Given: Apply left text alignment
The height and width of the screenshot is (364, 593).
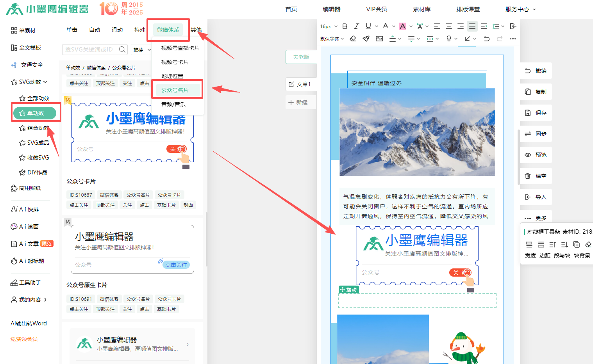Looking at the screenshot, I should coord(437,26).
